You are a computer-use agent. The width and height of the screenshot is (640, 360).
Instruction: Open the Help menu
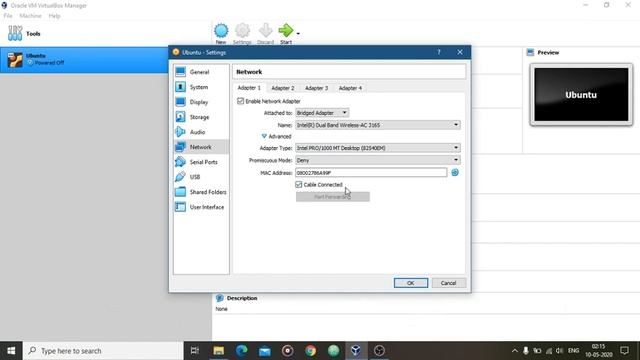[x=54, y=16]
